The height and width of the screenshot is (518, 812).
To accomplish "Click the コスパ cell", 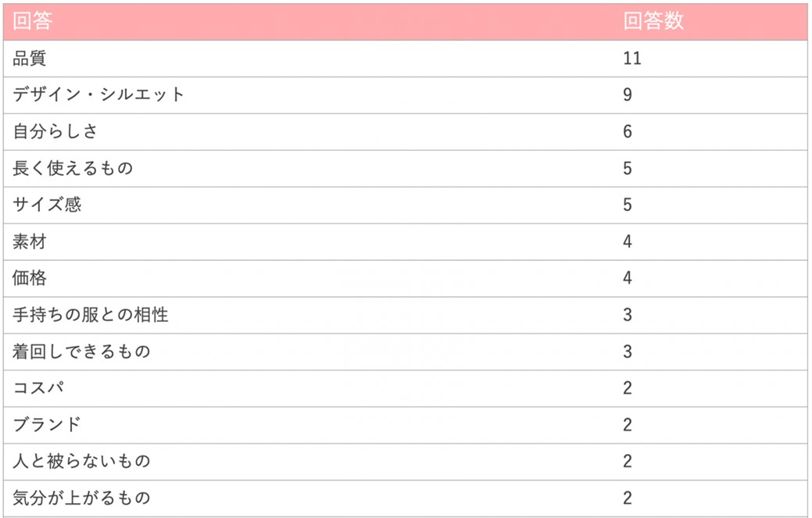I will tap(38, 389).
